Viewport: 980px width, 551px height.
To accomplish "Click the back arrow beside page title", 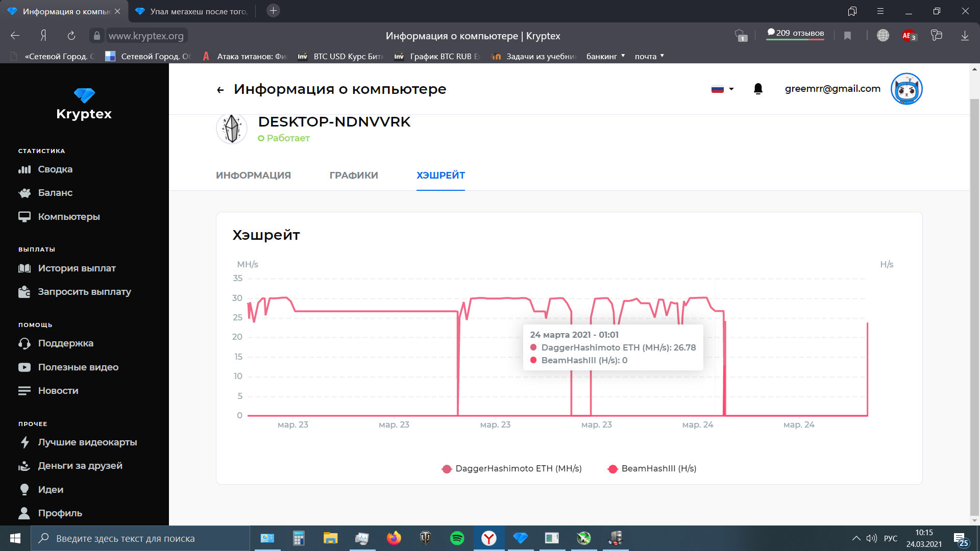I will coord(220,90).
